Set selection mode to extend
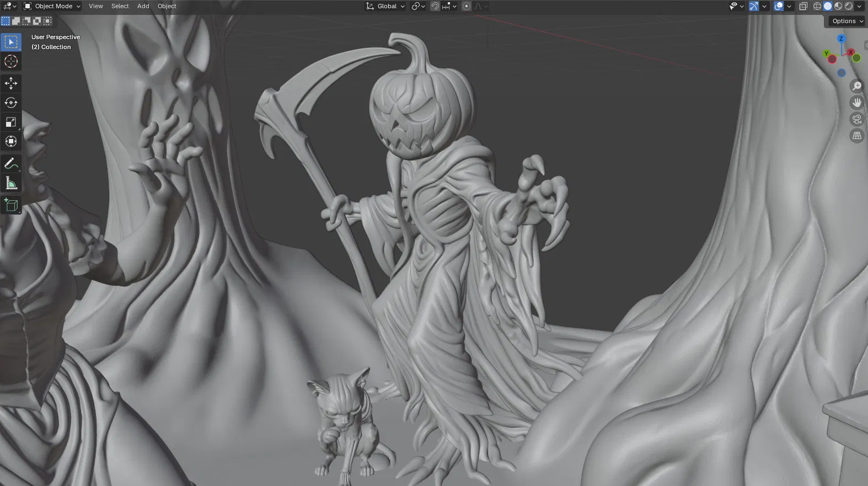 [16, 21]
